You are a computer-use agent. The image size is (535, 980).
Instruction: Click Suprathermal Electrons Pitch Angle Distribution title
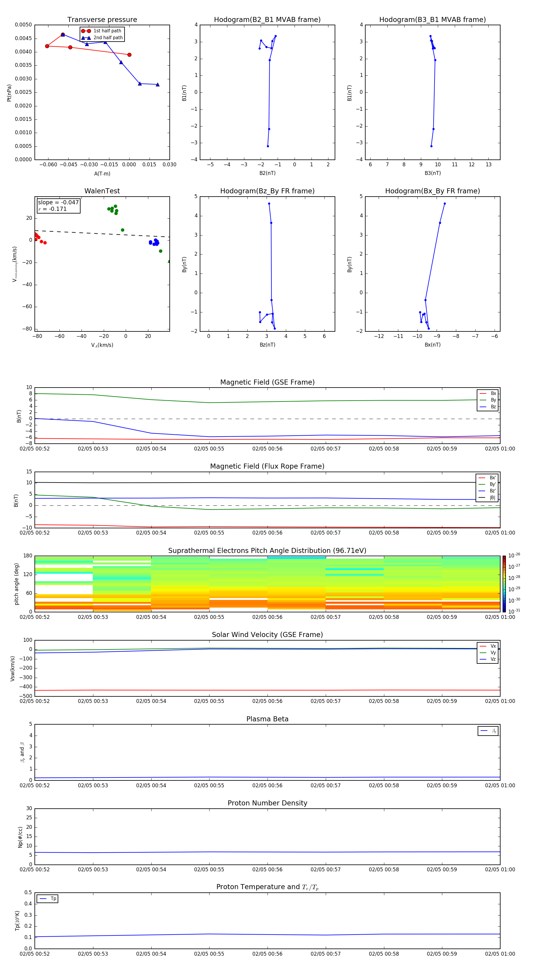coord(267,551)
